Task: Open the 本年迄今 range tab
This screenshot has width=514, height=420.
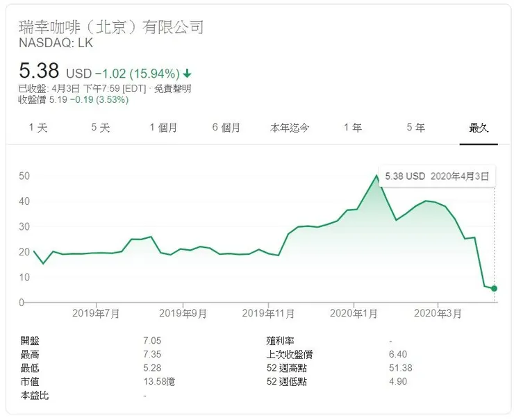Action: [x=290, y=128]
